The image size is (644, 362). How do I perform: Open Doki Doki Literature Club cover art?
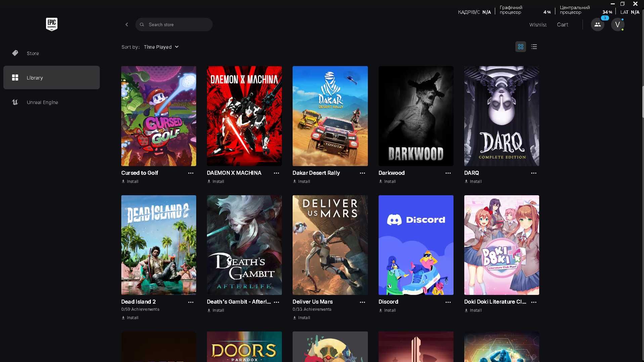pyautogui.click(x=502, y=245)
